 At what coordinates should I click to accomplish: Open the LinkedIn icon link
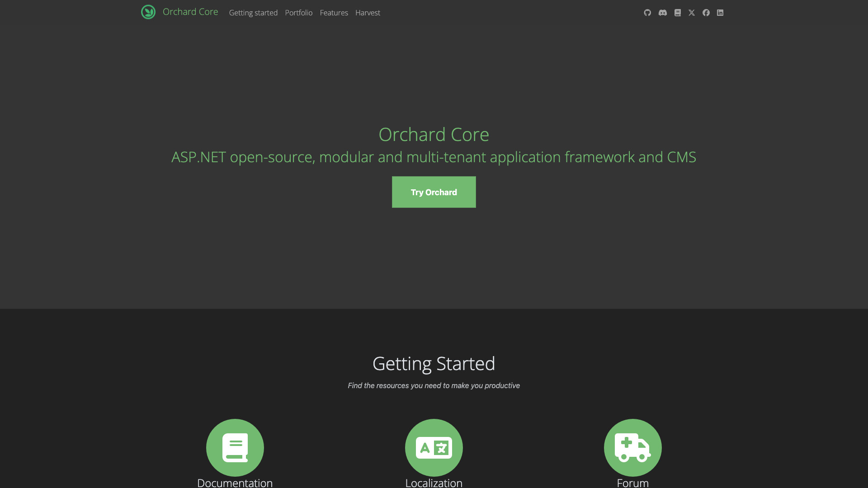[x=720, y=13]
